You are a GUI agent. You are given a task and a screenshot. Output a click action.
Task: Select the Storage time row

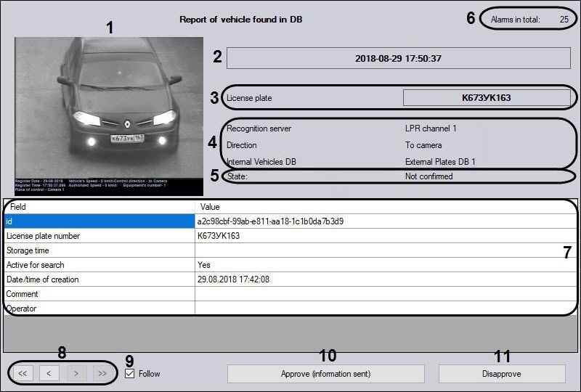point(99,250)
